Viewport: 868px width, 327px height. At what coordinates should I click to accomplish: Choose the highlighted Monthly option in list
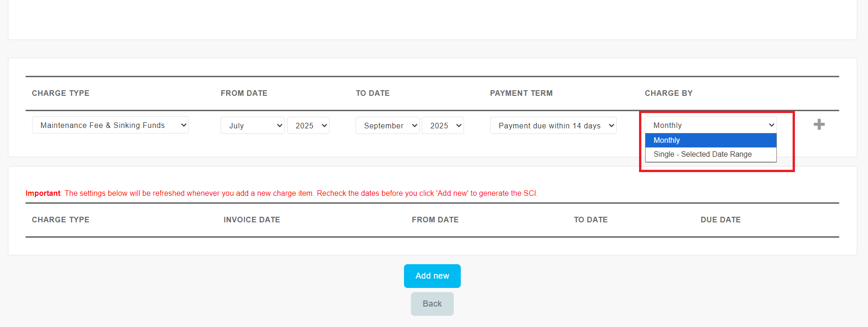[710, 140]
